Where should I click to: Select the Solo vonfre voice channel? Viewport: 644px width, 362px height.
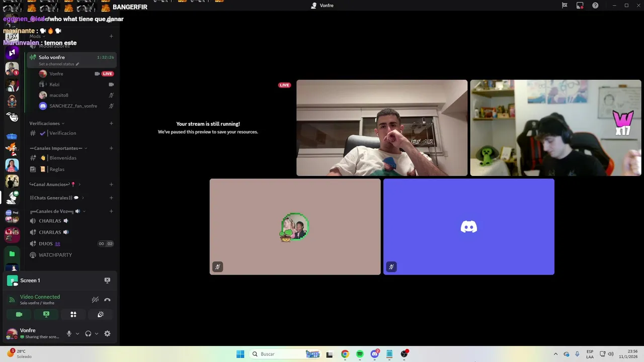(71, 60)
